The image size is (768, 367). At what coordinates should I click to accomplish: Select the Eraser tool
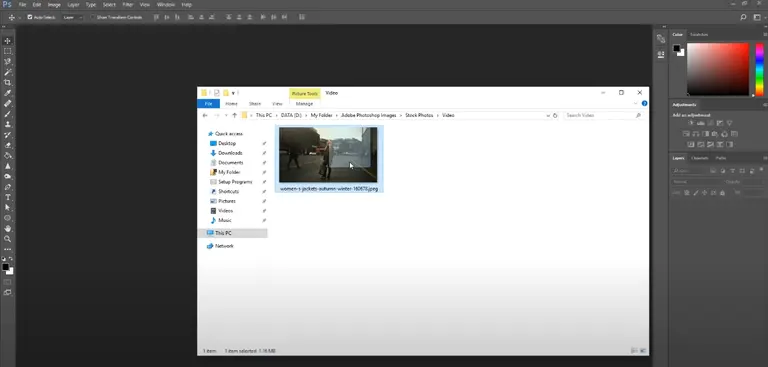tap(7, 145)
